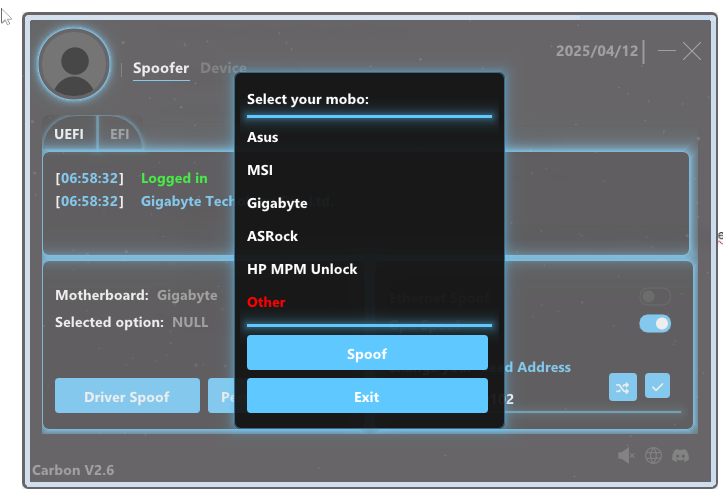Screen dimensions: 723x497
Task: Close the Carbon window with X
Action: pos(692,51)
